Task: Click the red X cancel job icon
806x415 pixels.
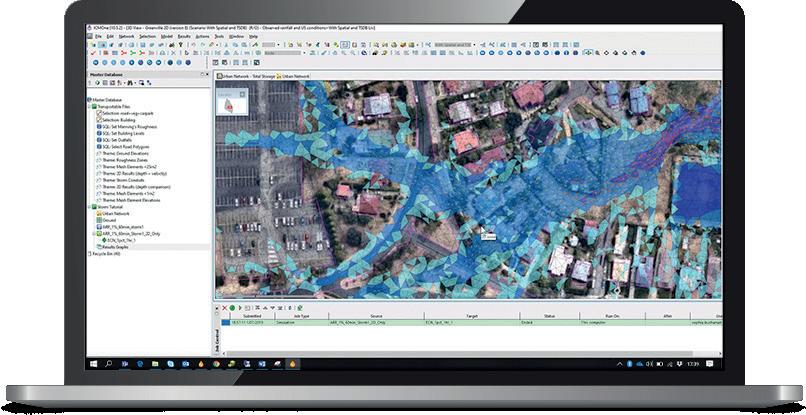Action: (x=225, y=308)
